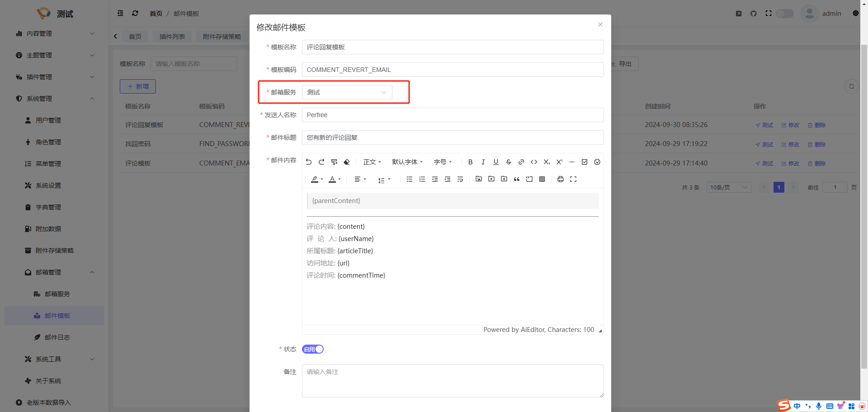The height and width of the screenshot is (412, 868).
Task: Toggle the dark mode switch in header
Action: pyautogui.click(x=785, y=14)
